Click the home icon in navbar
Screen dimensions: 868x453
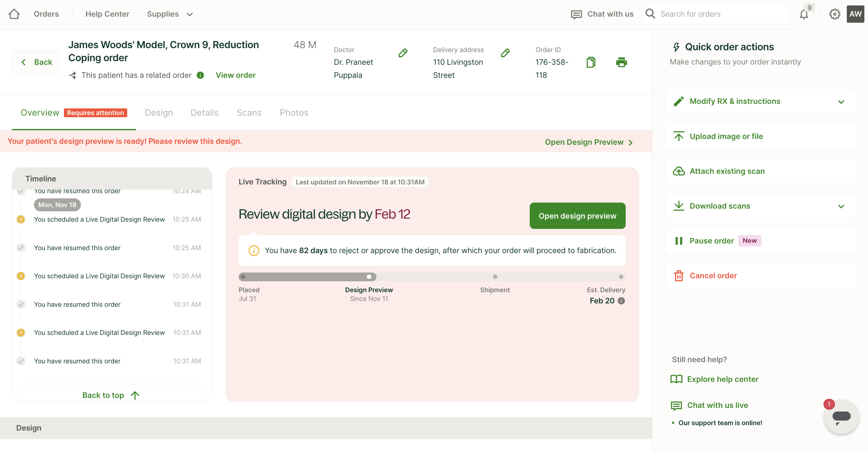(x=14, y=14)
